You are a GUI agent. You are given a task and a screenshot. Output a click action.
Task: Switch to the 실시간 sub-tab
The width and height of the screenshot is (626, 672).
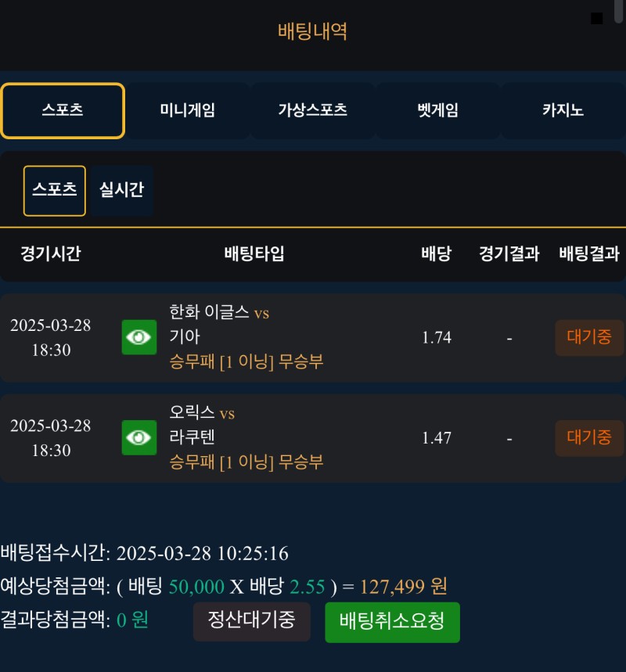pos(121,190)
